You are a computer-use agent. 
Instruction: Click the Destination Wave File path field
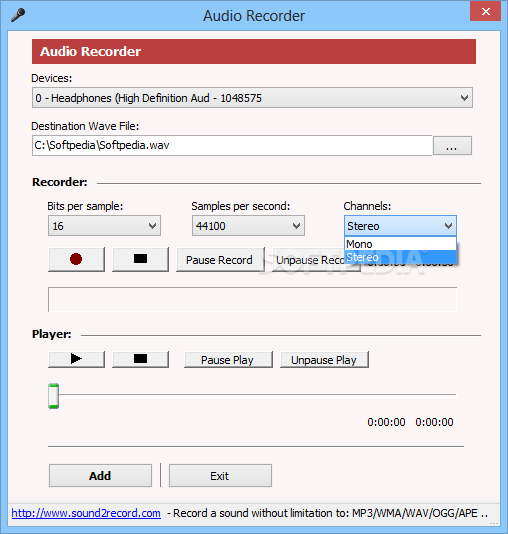232,145
